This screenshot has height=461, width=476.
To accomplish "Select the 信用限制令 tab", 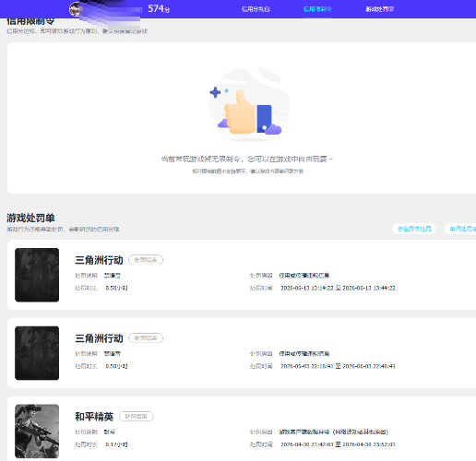I will point(317,9).
